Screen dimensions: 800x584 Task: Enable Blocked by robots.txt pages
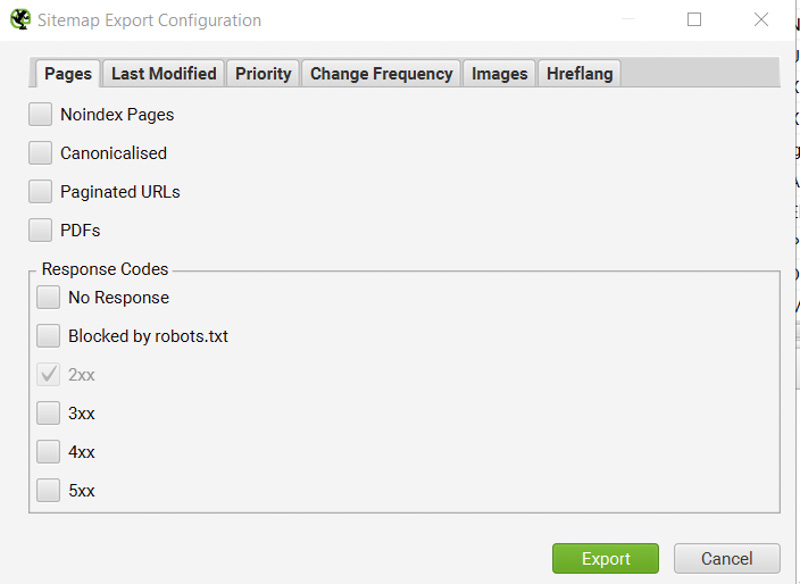tap(47, 335)
